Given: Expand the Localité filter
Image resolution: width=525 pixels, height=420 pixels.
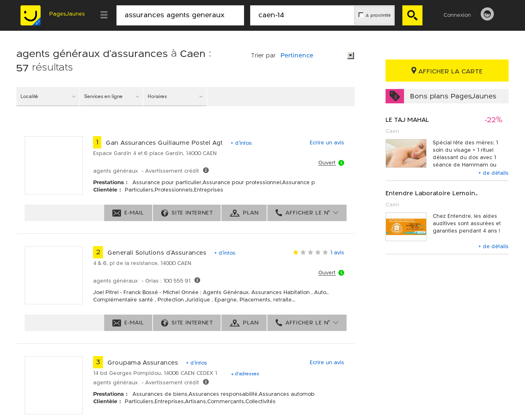Looking at the screenshot, I should [x=48, y=96].
